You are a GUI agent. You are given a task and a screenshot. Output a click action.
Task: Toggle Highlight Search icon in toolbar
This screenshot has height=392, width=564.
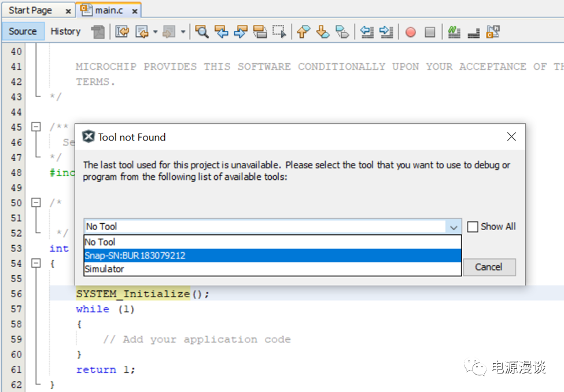coord(260,32)
